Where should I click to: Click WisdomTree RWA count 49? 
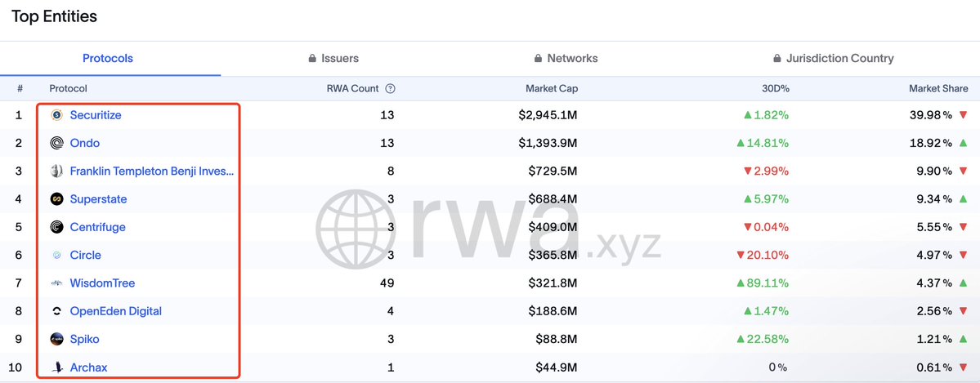[x=387, y=283]
